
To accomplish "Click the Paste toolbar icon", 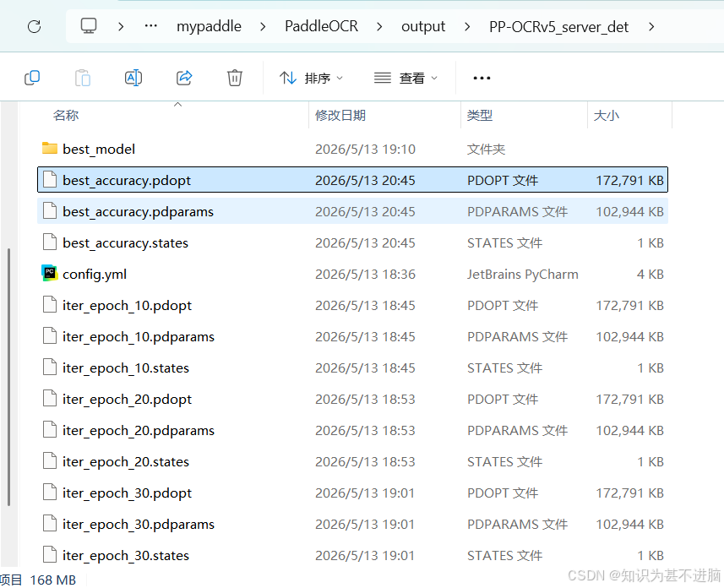I will point(83,78).
